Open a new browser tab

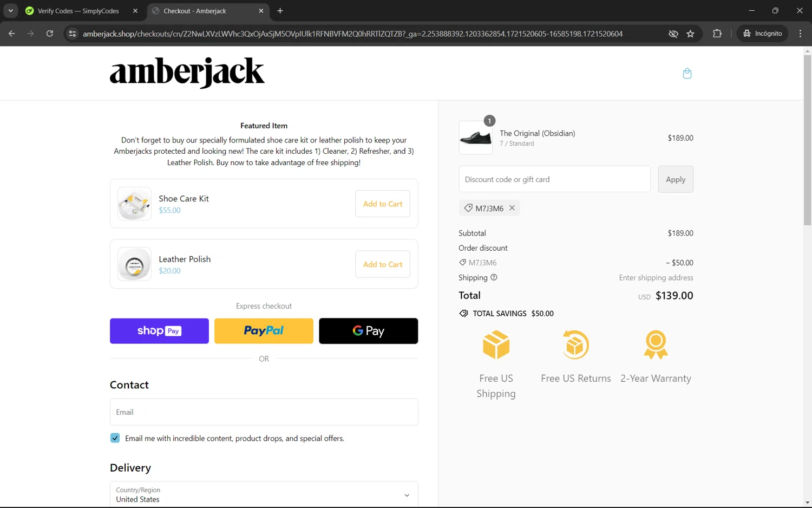click(x=280, y=11)
